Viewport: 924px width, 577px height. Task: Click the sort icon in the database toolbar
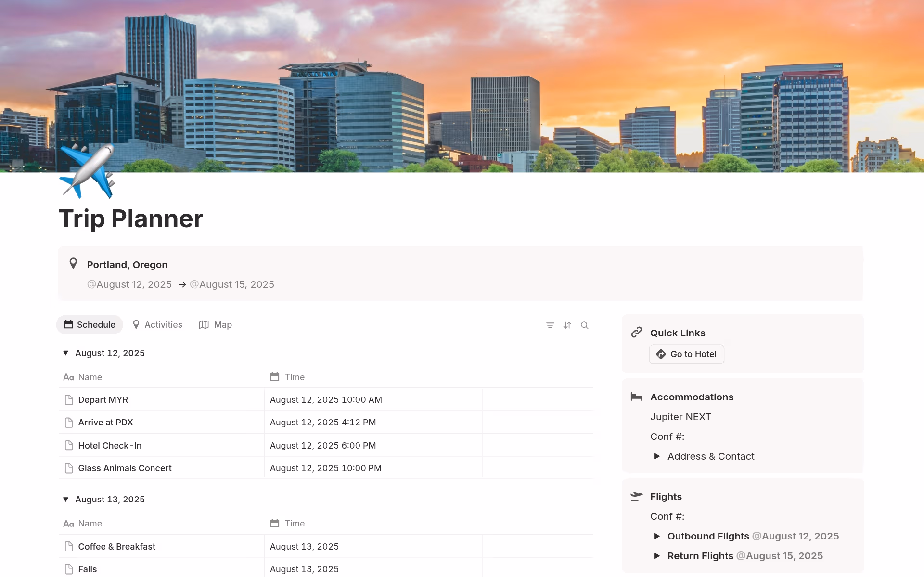point(567,325)
